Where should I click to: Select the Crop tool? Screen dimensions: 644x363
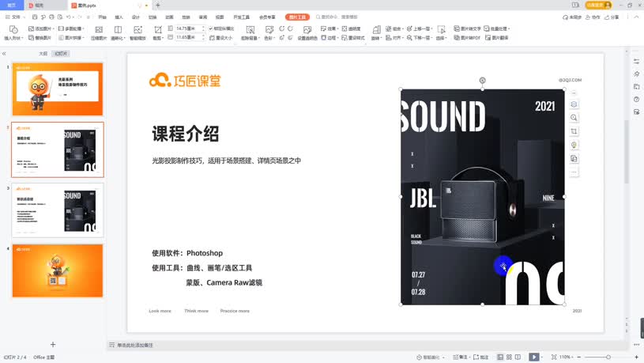pyautogui.click(x=158, y=29)
